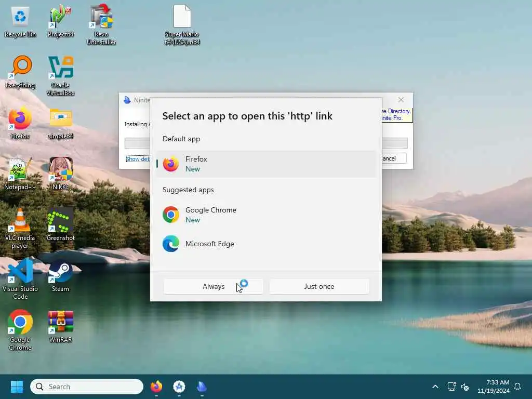Select the Steam desktop shortcut
The height and width of the screenshot is (399, 532).
pos(60,275)
